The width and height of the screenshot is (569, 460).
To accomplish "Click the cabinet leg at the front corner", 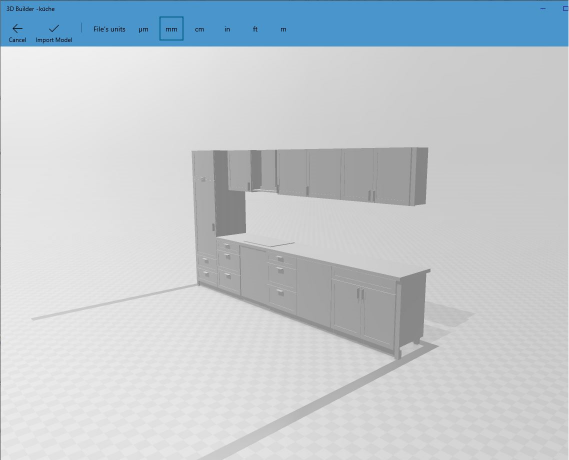I will coord(398,354).
